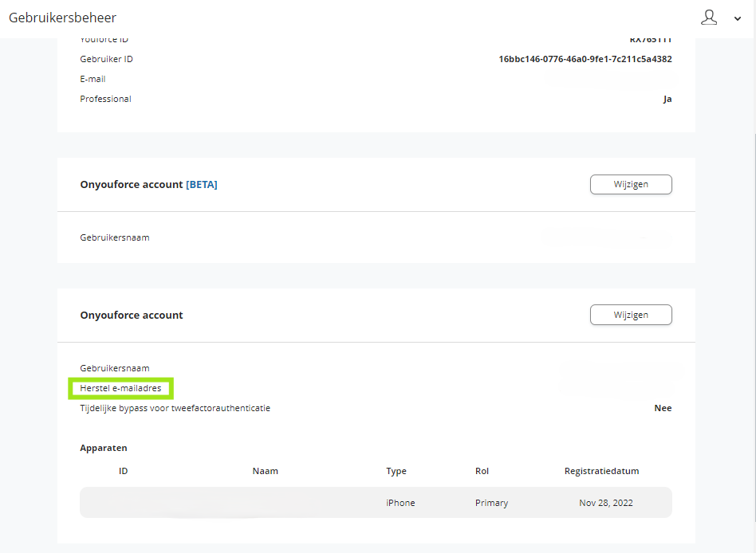Click the Gebruiker ID label
Screen dimensions: 756x553
click(x=107, y=59)
